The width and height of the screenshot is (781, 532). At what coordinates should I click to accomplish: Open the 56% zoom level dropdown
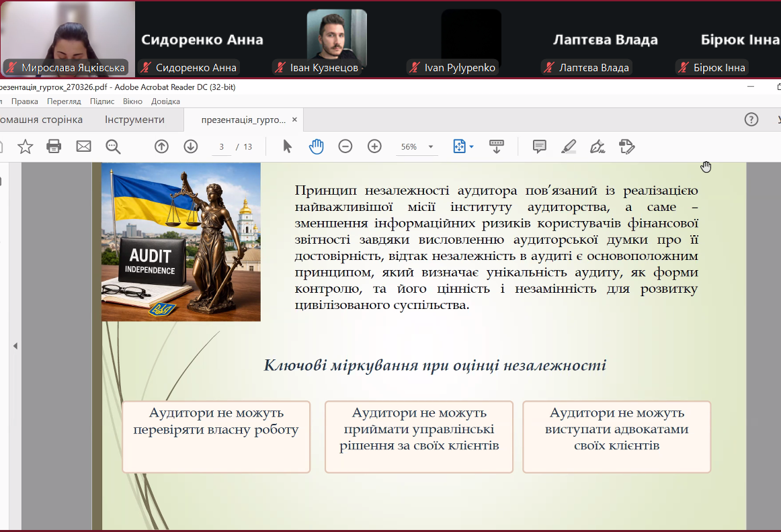coord(431,147)
